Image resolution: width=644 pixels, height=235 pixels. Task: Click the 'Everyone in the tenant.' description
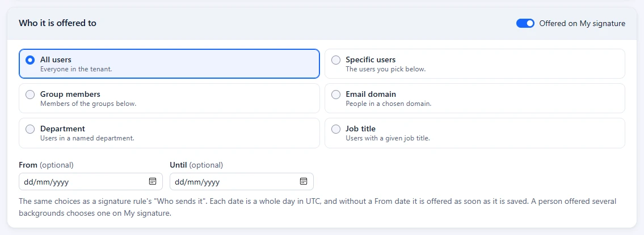[x=76, y=69]
